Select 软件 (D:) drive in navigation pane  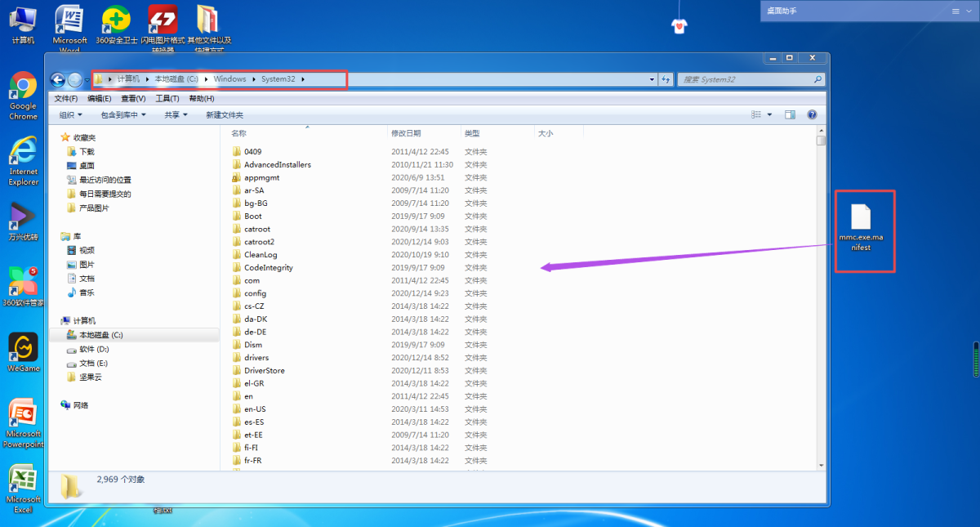click(x=93, y=349)
